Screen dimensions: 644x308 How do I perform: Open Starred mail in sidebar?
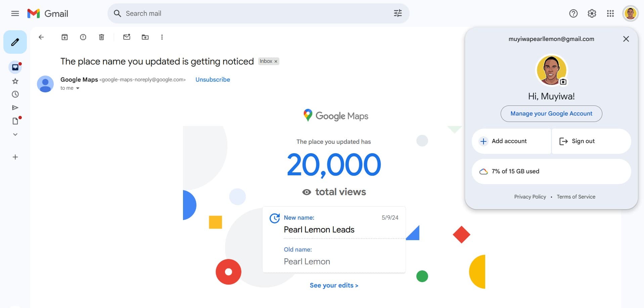pos(15,81)
